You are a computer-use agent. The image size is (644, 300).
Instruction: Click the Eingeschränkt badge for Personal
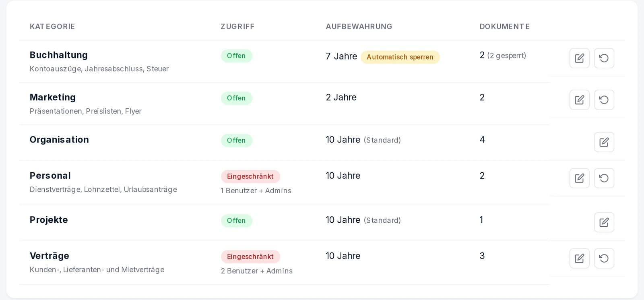pyautogui.click(x=250, y=176)
